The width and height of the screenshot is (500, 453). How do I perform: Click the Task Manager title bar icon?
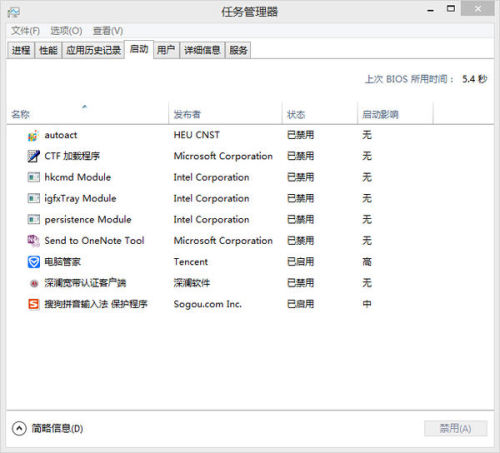tap(14, 12)
